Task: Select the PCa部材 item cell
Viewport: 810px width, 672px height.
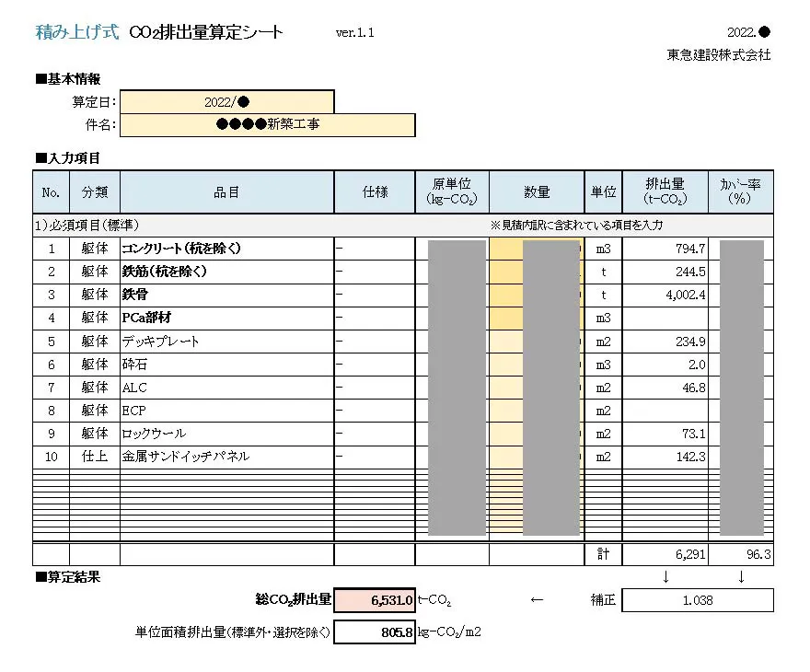Action: (x=226, y=319)
